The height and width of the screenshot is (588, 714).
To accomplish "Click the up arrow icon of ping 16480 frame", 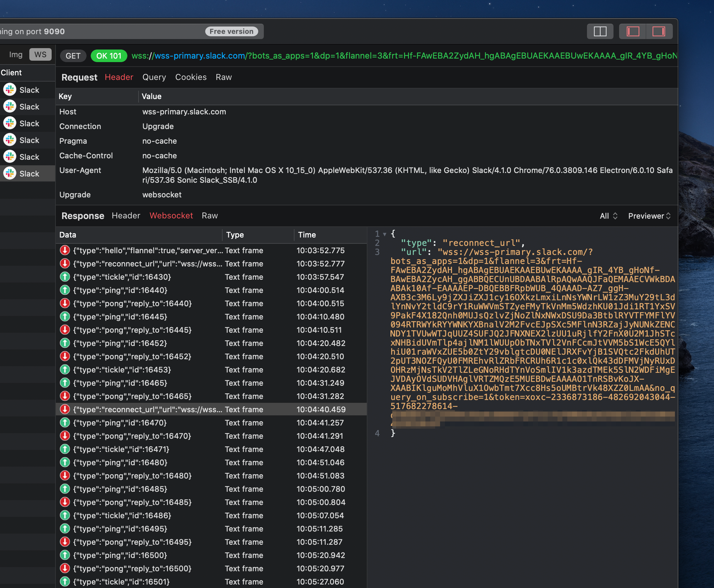I will tap(65, 462).
